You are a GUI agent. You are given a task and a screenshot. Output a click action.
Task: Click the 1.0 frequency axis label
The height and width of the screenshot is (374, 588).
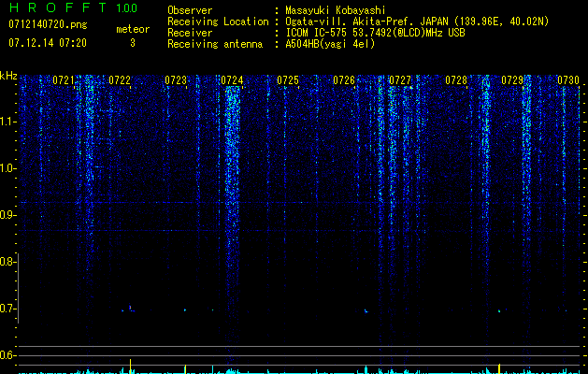[x=8, y=168]
